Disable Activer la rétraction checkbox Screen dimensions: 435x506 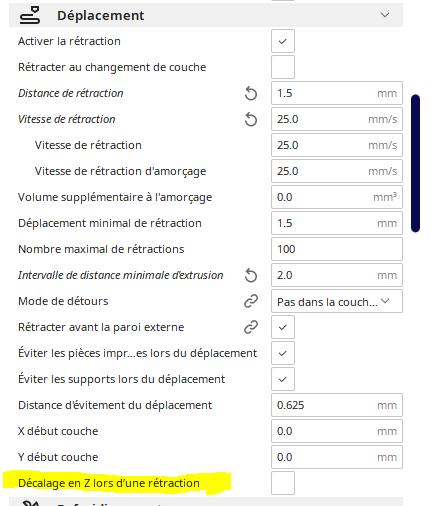[x=283, y=41]
